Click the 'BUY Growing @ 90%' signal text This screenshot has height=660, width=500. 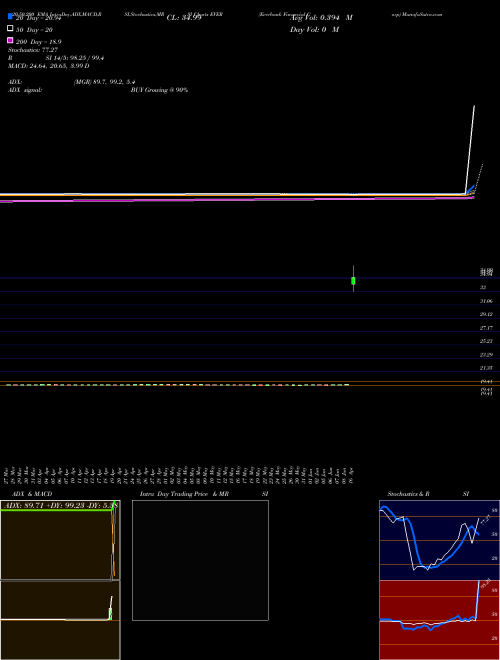(159, 90)
